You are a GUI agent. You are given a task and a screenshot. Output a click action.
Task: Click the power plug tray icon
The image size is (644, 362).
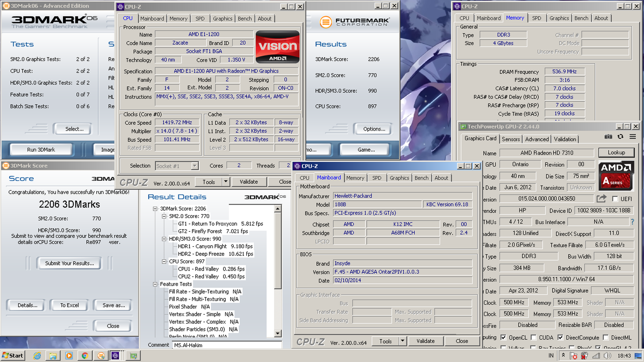(585, 356)
